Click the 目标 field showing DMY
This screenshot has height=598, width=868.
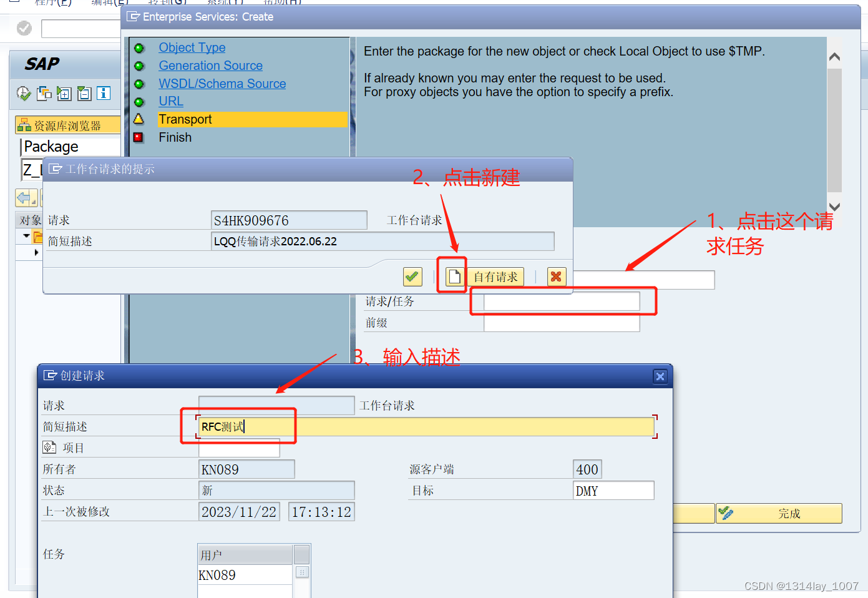[x=613, y=491]
